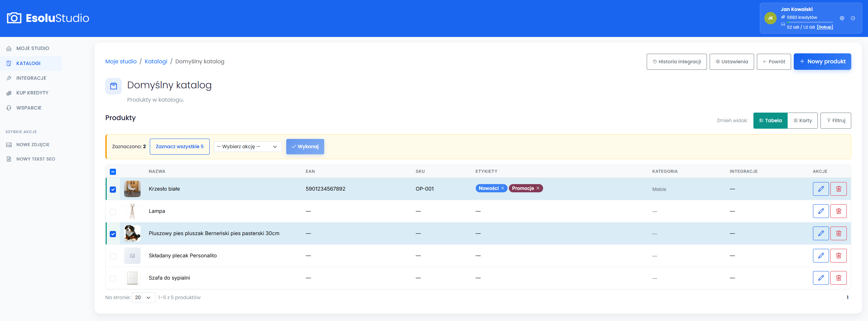
Task: Delete Szafa do sypialni with trash icon
Action: tap(839, 278)
